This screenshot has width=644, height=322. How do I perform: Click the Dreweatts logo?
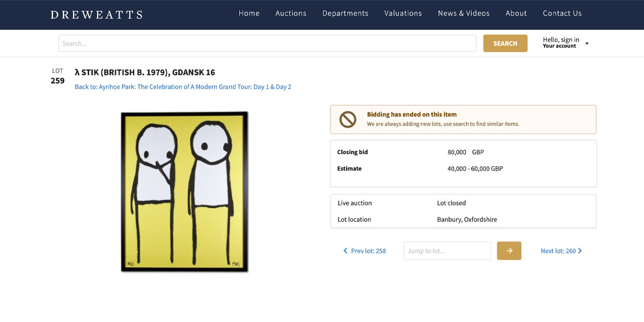pos(97,14)
